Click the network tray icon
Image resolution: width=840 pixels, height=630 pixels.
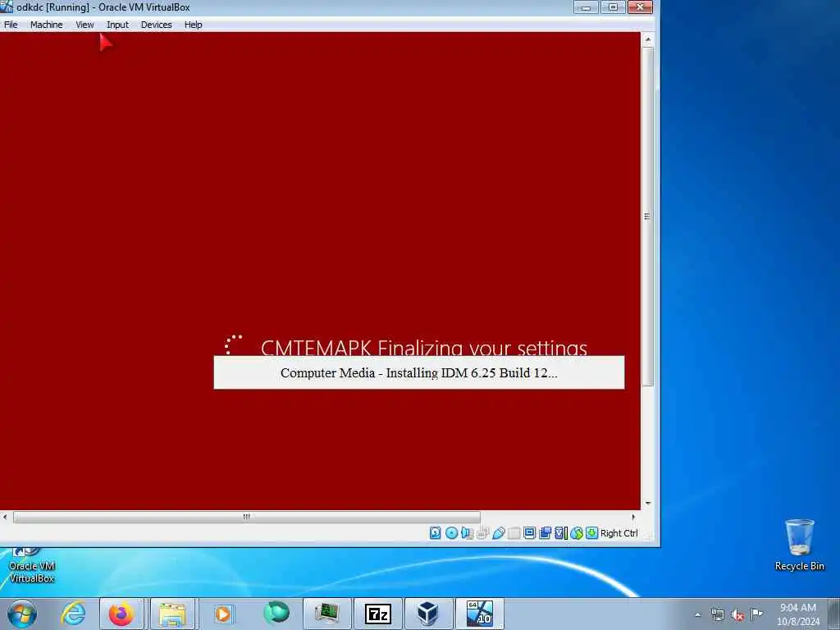coord(717,615)
